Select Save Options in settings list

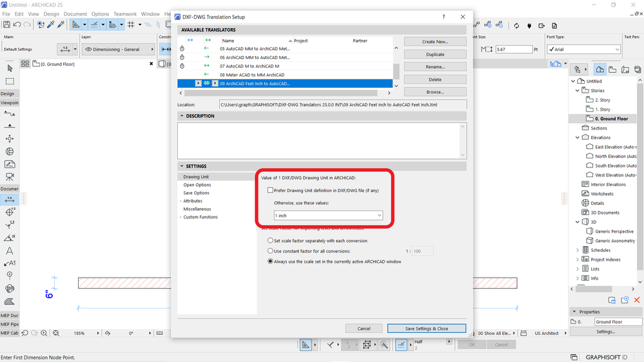pyautogui.click(x=197, y=193)
